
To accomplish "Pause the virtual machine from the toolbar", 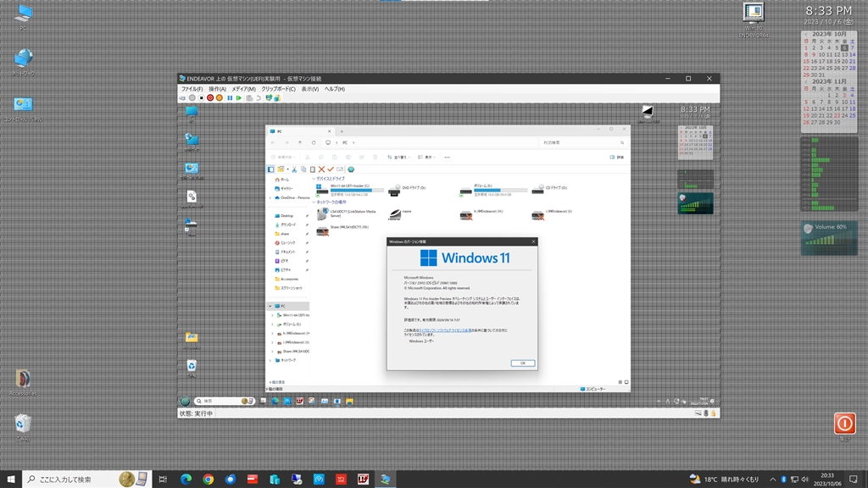I will [230, 98].
